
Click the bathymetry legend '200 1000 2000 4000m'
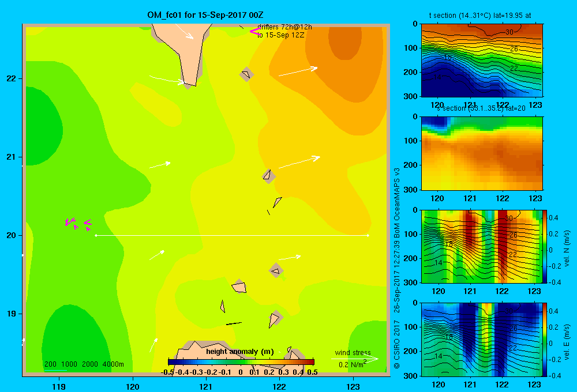click(84, 364)
